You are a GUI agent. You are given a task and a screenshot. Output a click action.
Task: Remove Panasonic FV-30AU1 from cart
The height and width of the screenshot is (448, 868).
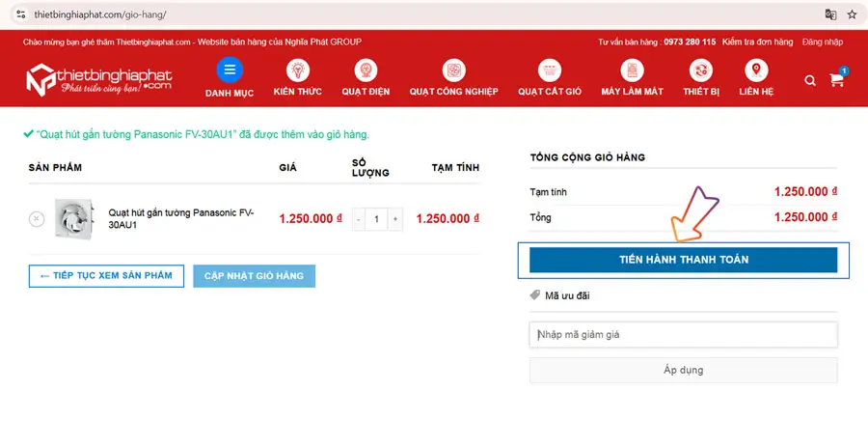[x=37, y=219]
